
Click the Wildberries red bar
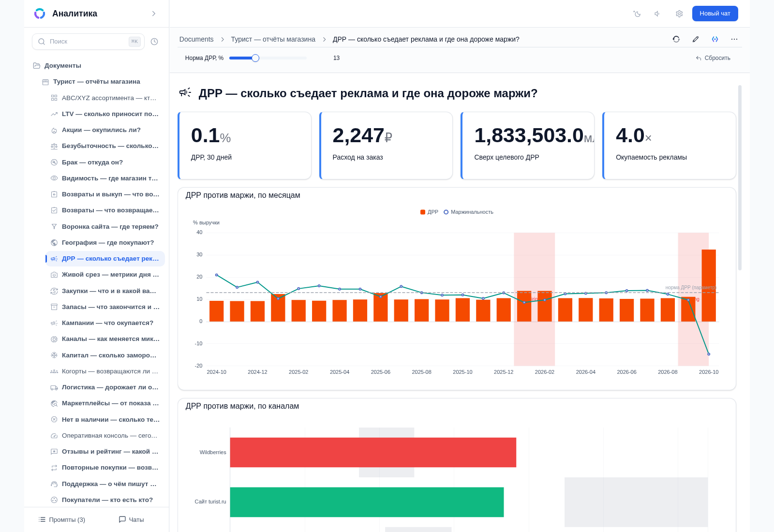(x=373, y=453)
